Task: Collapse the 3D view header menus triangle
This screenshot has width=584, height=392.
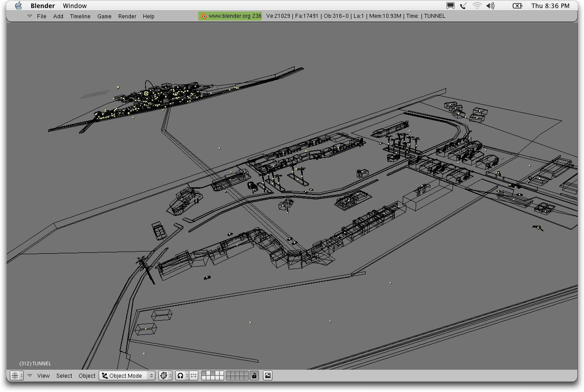Action: [29, 375]
